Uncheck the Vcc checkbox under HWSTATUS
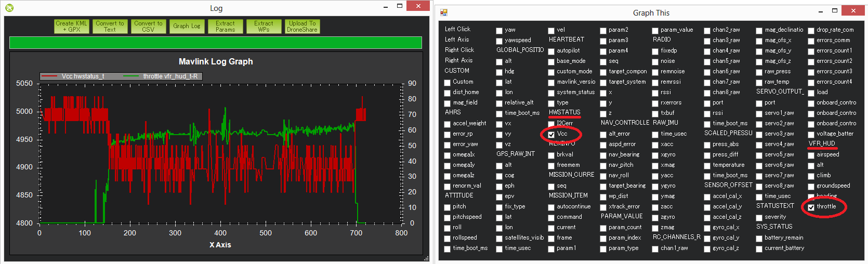Viewport: 868px width, 264px height. (x=551, y=134)
